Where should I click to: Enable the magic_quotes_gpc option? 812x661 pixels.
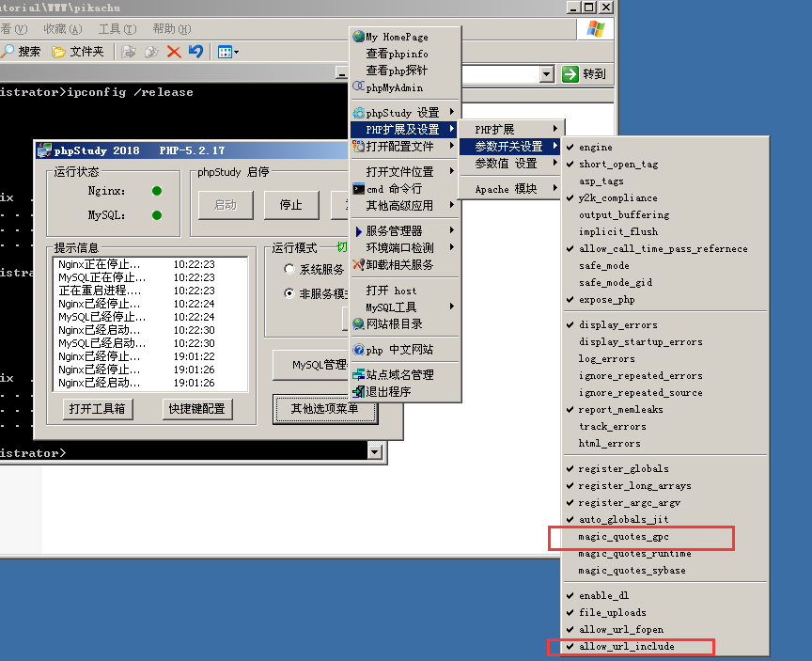click(x=623, y=537)
